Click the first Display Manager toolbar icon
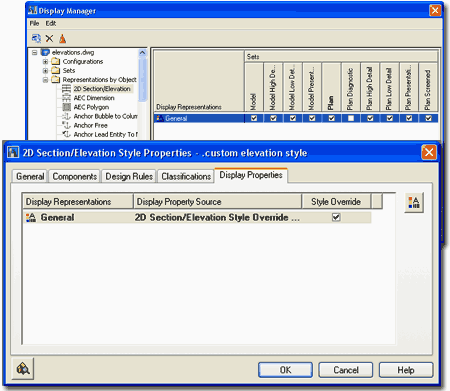The width and height of the screenshot is (450, 391). (x=36, y=39)
